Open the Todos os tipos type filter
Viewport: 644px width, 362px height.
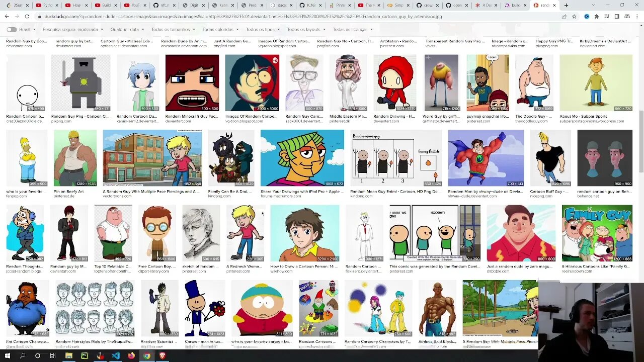point(262,30)
